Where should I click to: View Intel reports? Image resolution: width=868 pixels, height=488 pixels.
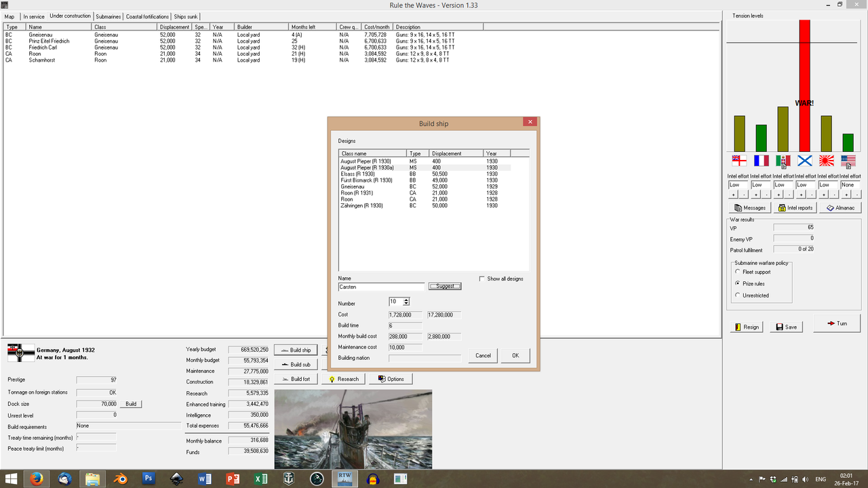click(x=795, y=207)
